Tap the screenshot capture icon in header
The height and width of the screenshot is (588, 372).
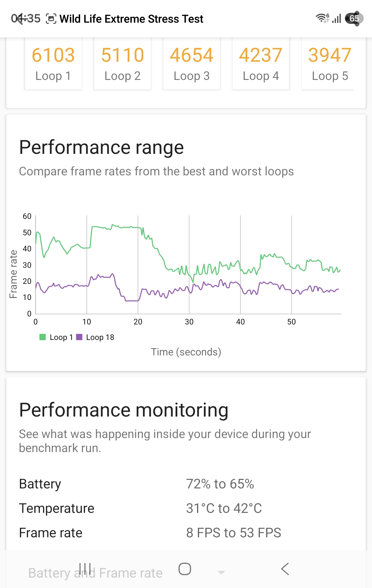point(51,19)
